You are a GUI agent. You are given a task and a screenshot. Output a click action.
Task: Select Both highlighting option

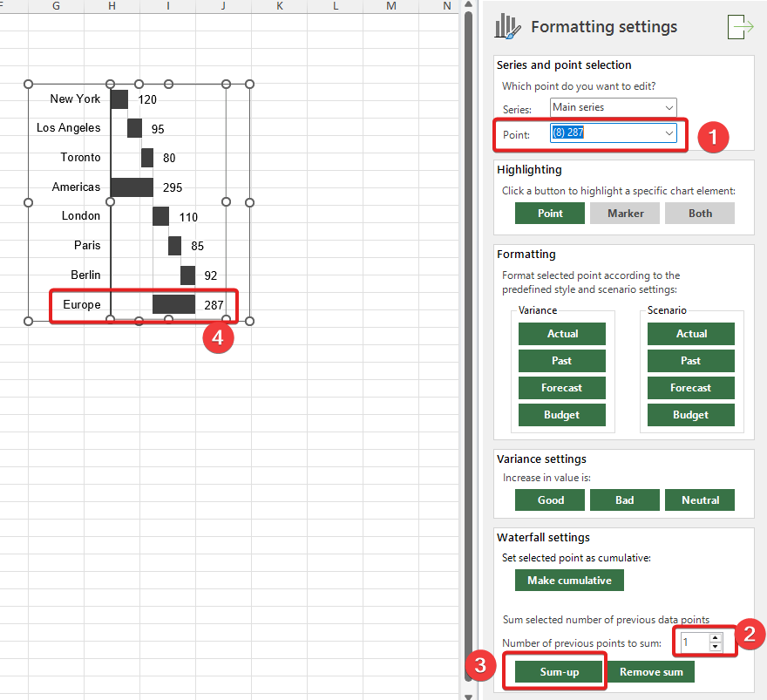pos(700,214)
